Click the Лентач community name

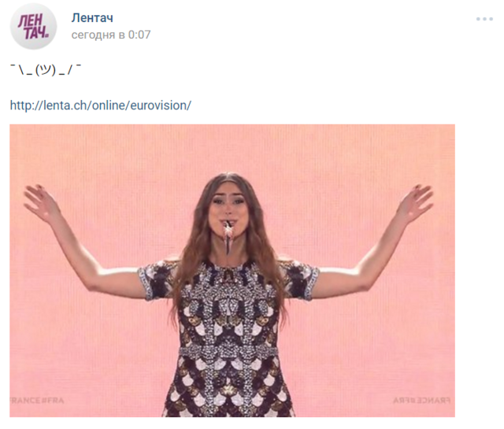pyautogui.click(x=92, y=17)
